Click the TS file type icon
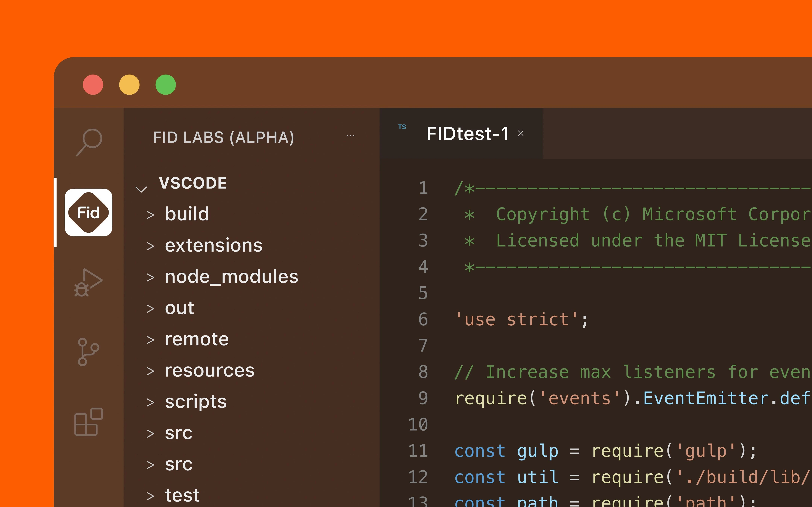This screenshot has width=812, height=507. [402, 127]
